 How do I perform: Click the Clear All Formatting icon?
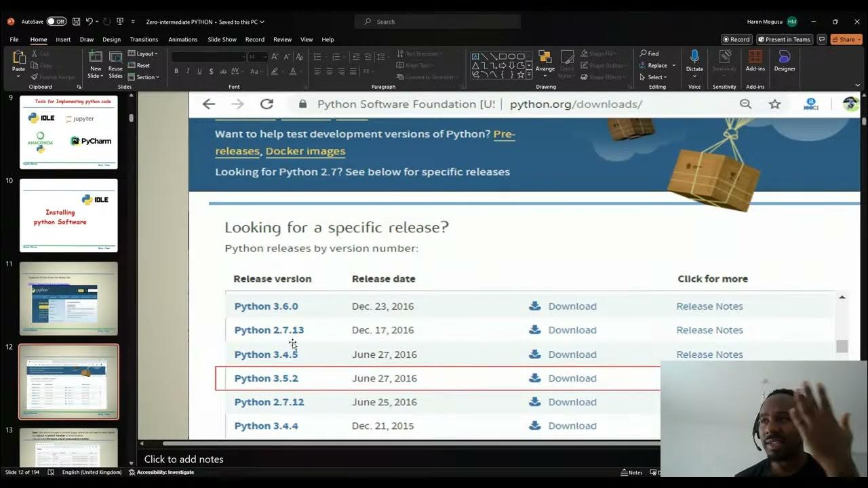299,57
